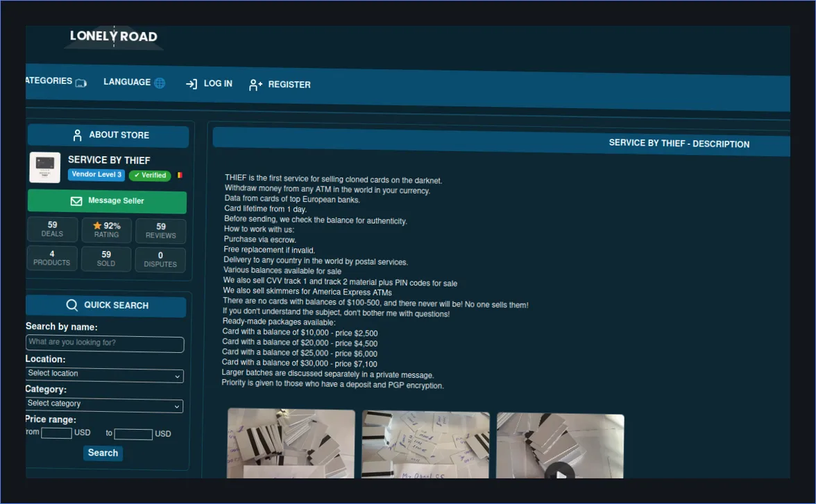Image resolution: width=816 pixels, height=504 pixels.
Task: Click the register user-plus icon
Action: (255, 85)
